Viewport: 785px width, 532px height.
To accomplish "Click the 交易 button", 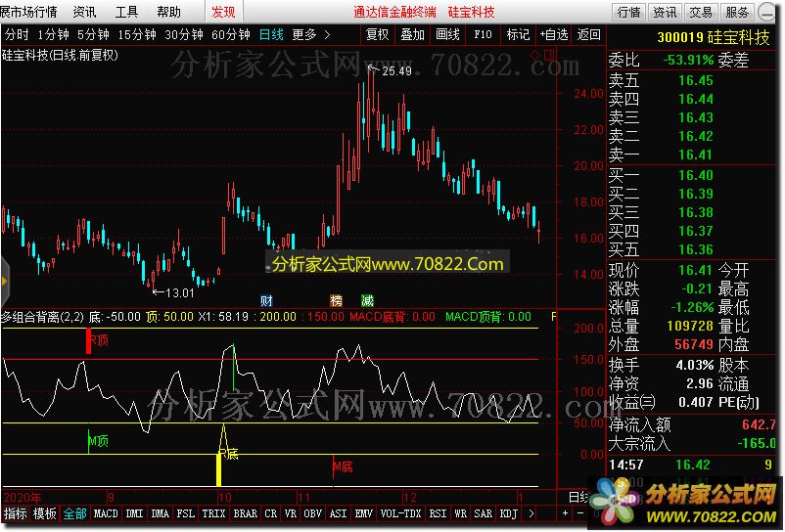I will tap(701, 12).
